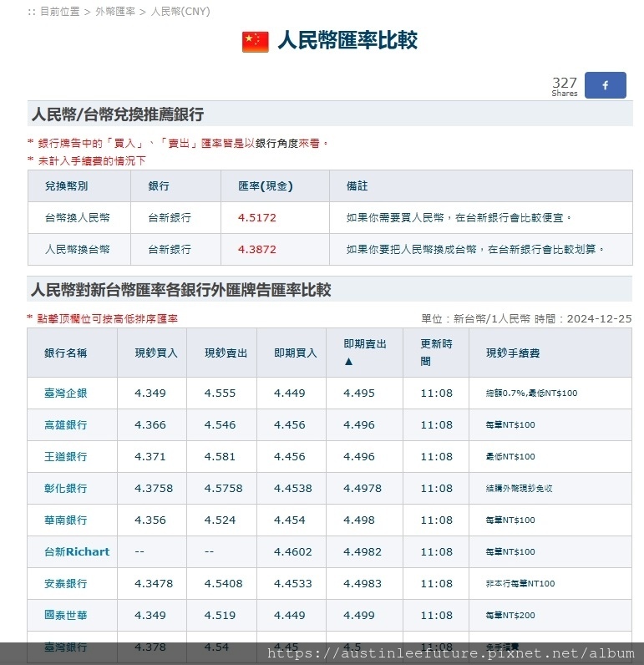Image resolution: width=644 pixels, height=665 pixels.
Task: Click fee text 非本行每筆NT100
Action: pos(520,584)
